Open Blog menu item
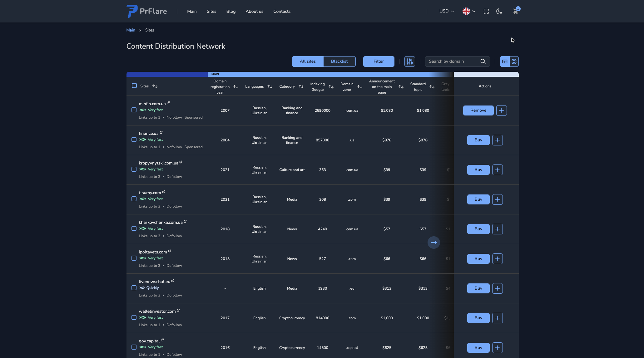The height and width of the screenshot is (358, 644). pos(231,11)
